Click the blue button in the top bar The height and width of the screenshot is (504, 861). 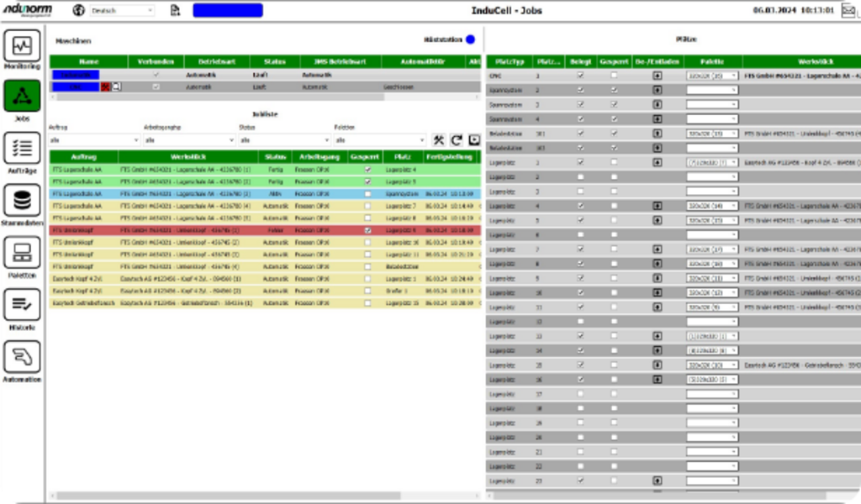coord(228,10)
